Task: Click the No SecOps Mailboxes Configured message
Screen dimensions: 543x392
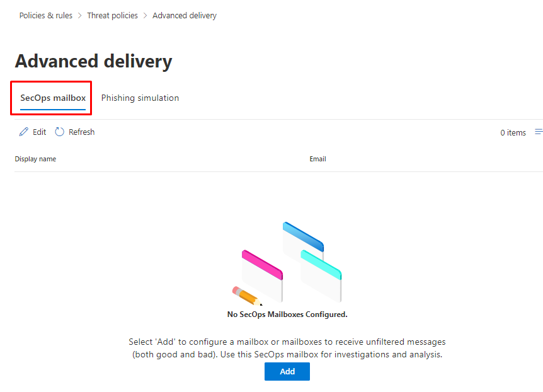Action: (287, 314)
